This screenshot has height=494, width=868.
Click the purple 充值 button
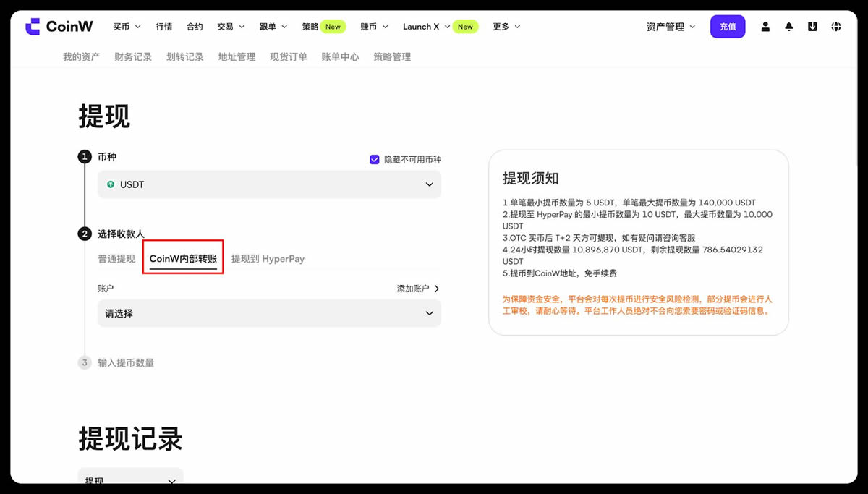727,26
